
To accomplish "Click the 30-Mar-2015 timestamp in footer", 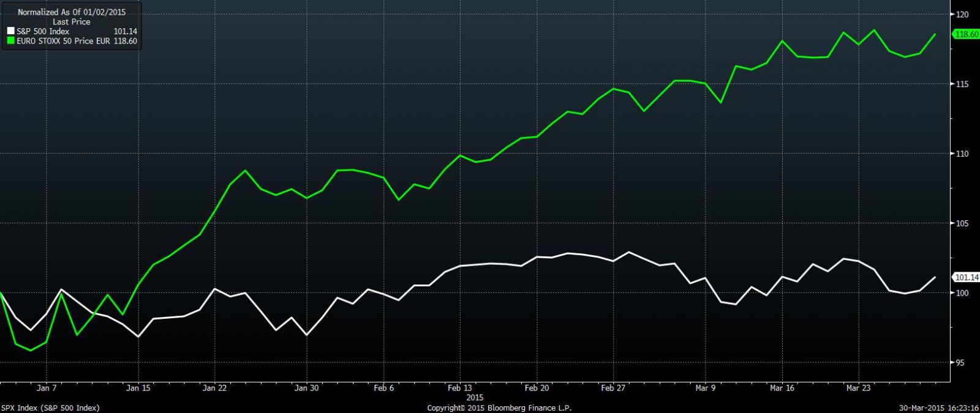I will pyautogui.click(x=939, y=407).
